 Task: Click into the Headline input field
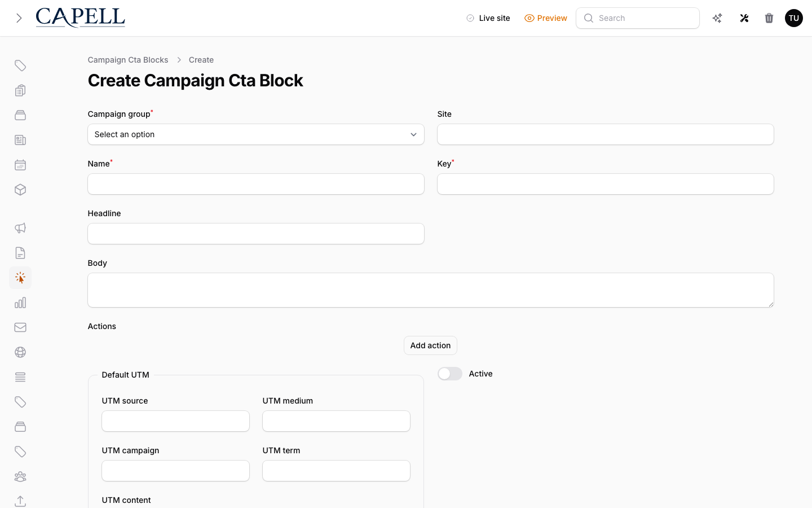coord(256,234)
